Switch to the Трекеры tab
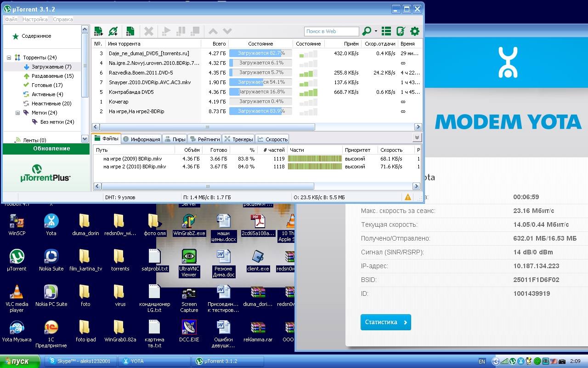This screenshot has height=368, width=588. (x=239, y=139)
